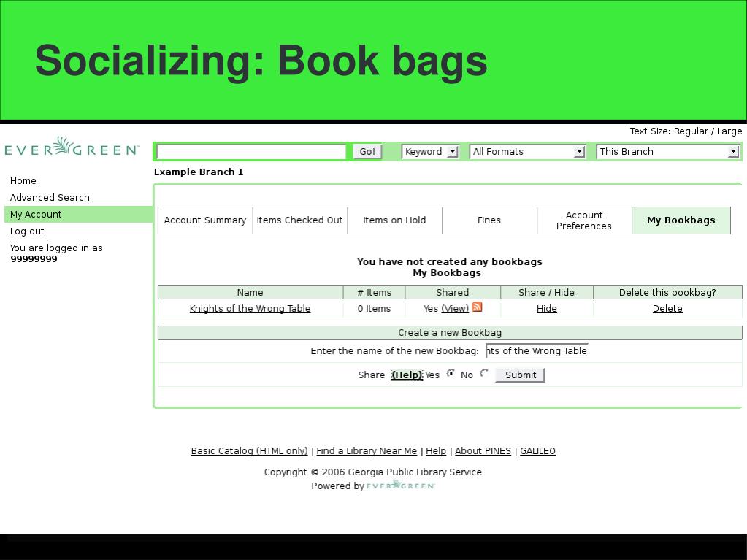747x560 pixels.
Task: Click the RSS feed icon for Knights bookbag
Action: (477, 307)
